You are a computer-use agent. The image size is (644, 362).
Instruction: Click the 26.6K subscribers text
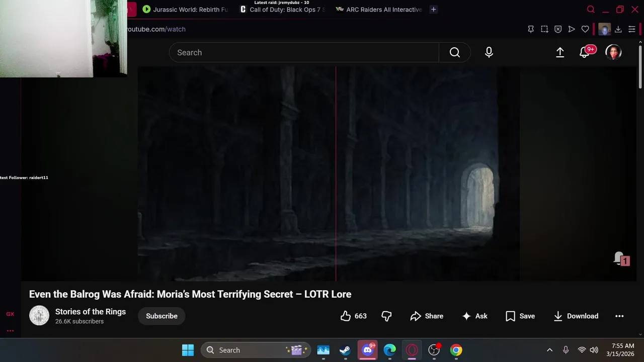pos(79,321)
